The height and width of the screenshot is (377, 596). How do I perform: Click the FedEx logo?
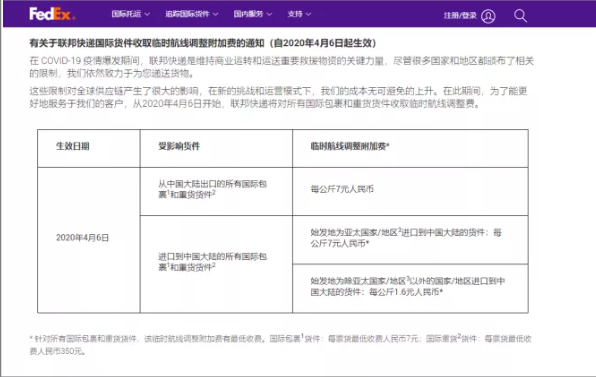[52, 14]
